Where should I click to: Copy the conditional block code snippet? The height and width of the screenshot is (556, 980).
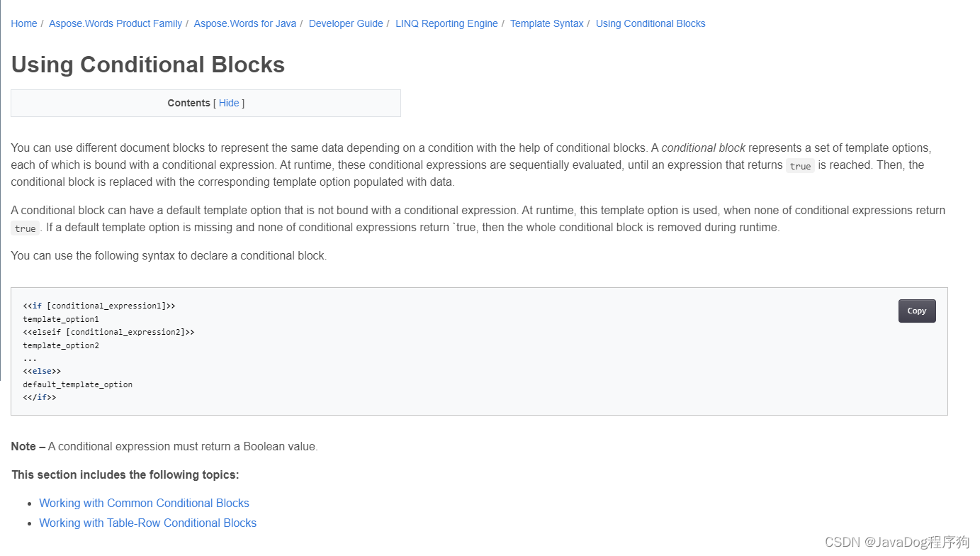917,311
